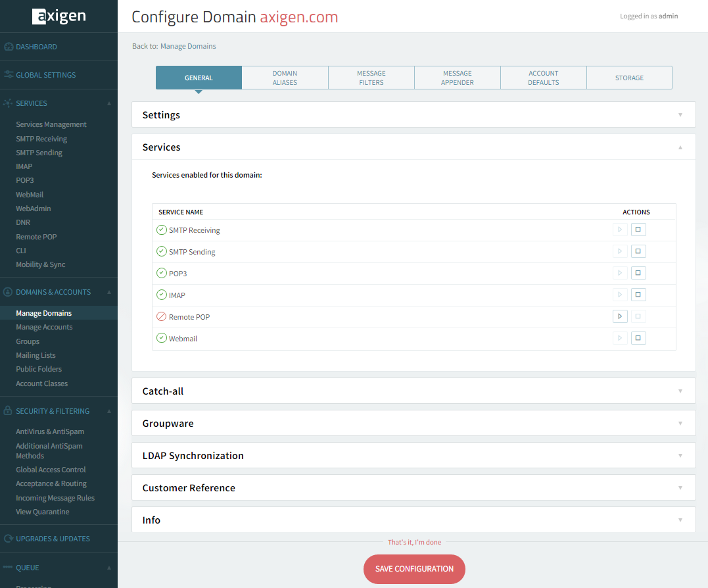Click the Security & Filtering lock icon
Image resolution: width=708 pixels, height=588 pixels.
(8, 411)
